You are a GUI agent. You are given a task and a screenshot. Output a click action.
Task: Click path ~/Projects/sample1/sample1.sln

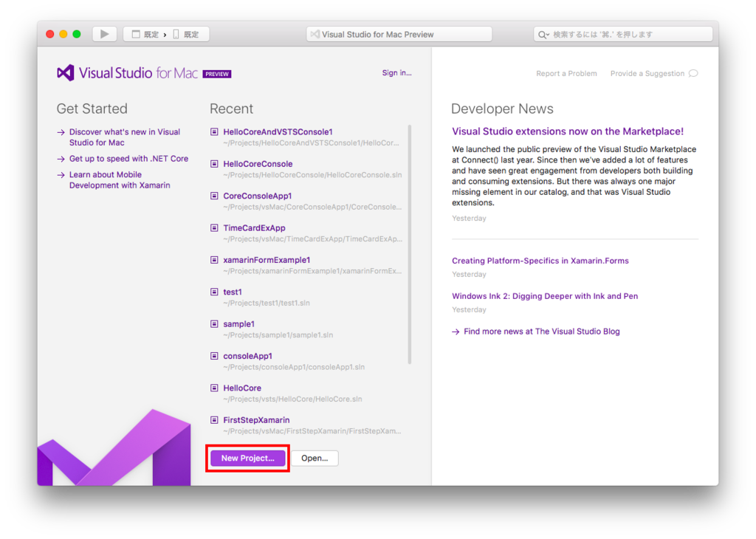278,335
